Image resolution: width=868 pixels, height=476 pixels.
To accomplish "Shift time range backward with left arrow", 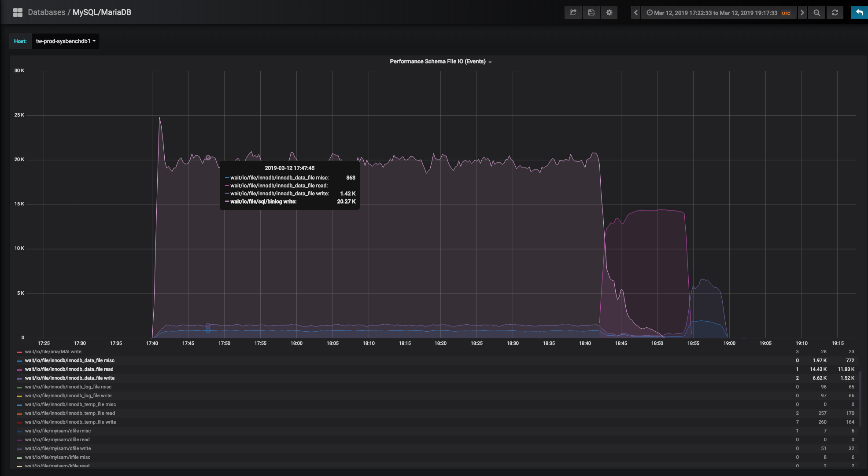I will (x=635, y=12).
